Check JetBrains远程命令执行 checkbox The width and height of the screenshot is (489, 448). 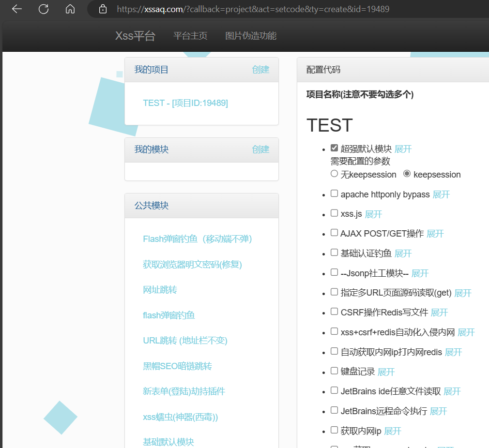(x=334, y=410)
